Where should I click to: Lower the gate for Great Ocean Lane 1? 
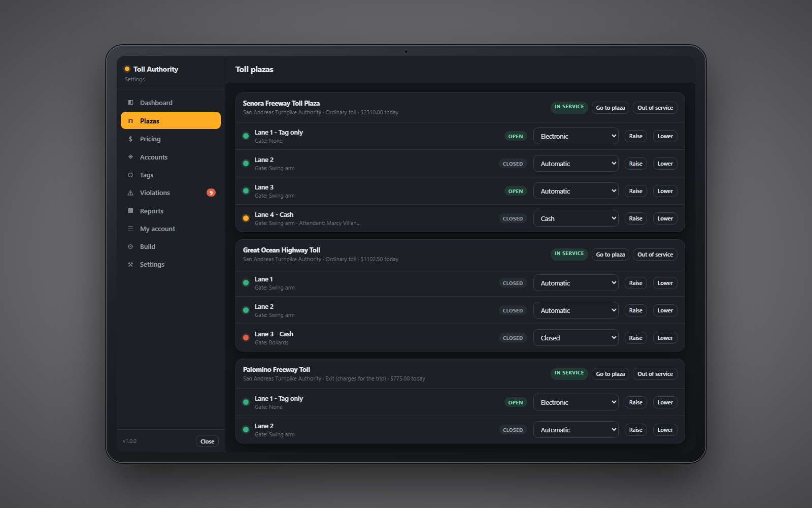[665, 283]
